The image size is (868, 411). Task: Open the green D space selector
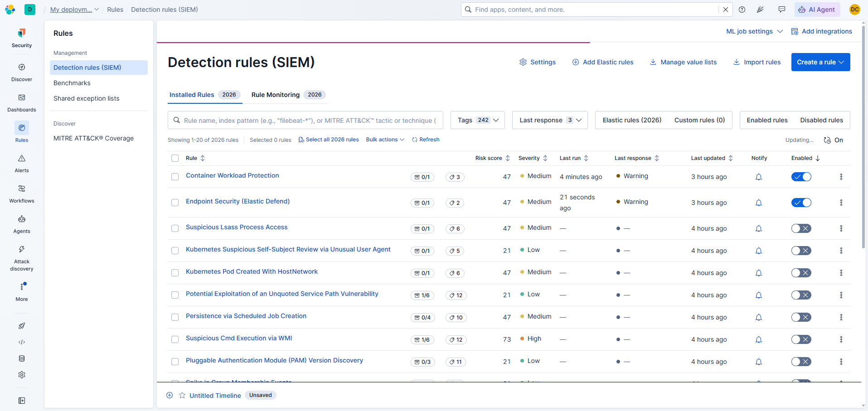(30, 10)
